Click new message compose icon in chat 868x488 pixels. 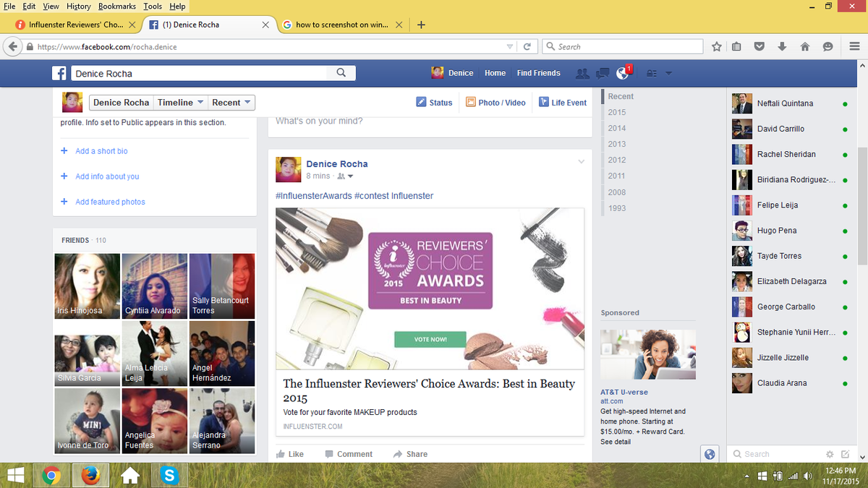coord(845,454)
